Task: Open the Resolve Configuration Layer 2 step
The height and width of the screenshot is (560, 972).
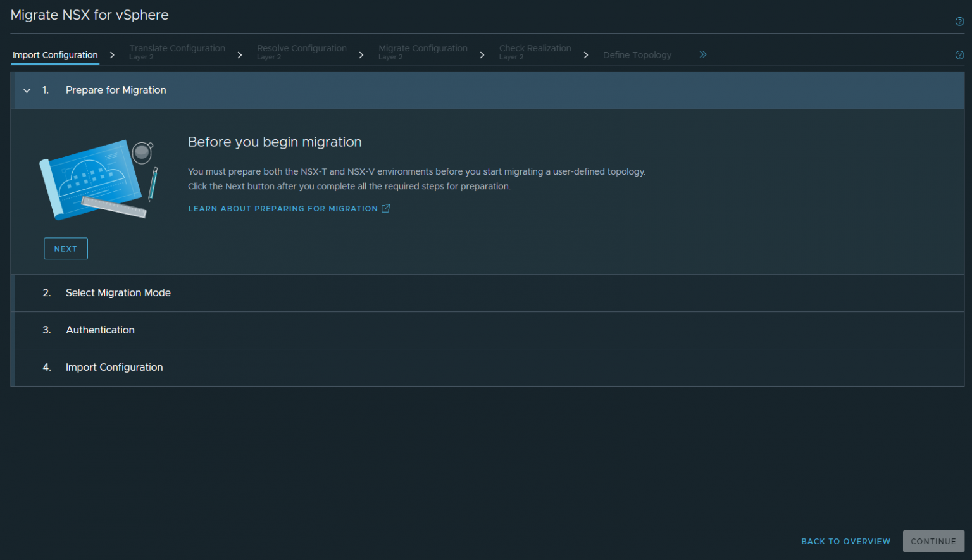Action: (302, 52)
